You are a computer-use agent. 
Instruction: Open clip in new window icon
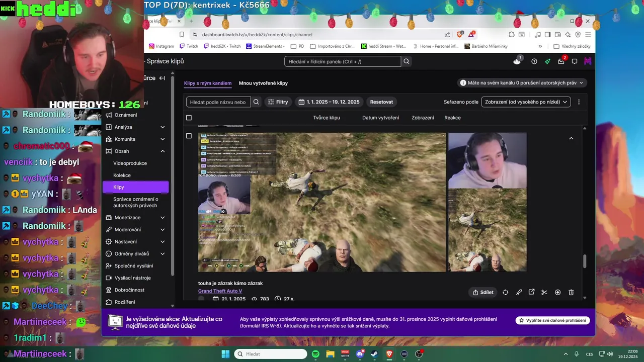click(x=531, y=292)
